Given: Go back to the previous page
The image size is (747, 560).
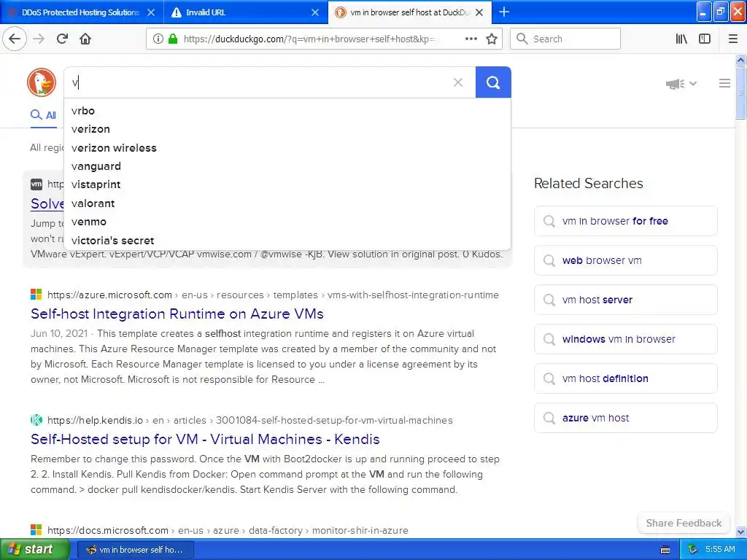Looking at the screenshot, I should click(15, 39).
